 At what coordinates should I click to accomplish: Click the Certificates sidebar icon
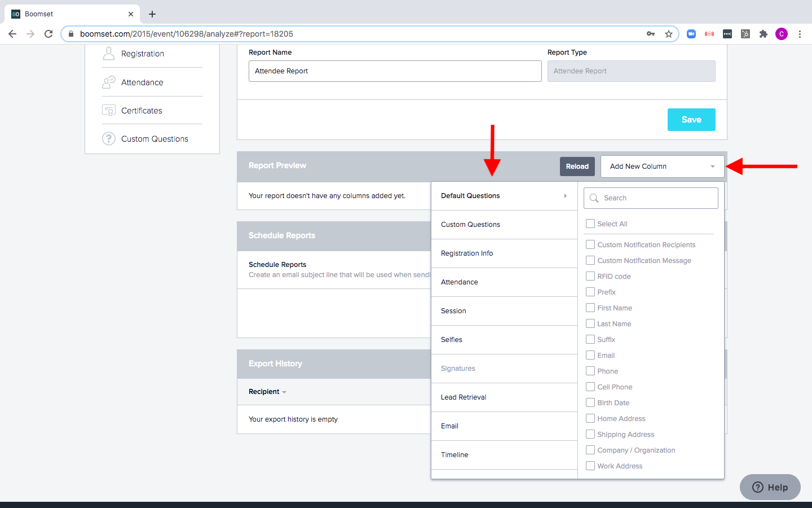(x=109, y=111)
